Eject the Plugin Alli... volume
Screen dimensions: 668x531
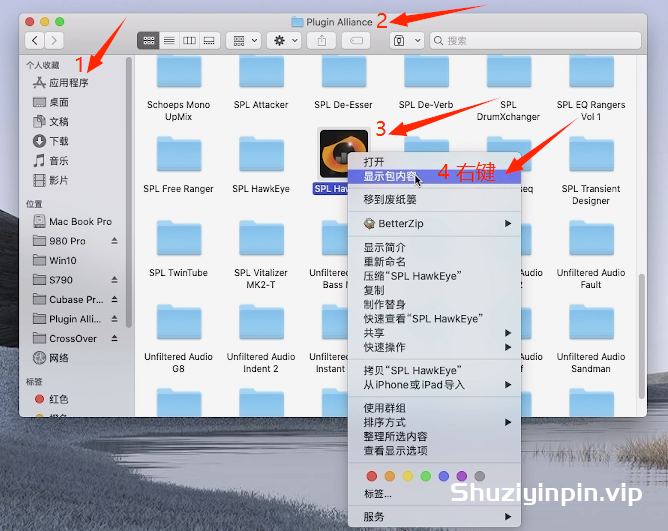(114, 319)
